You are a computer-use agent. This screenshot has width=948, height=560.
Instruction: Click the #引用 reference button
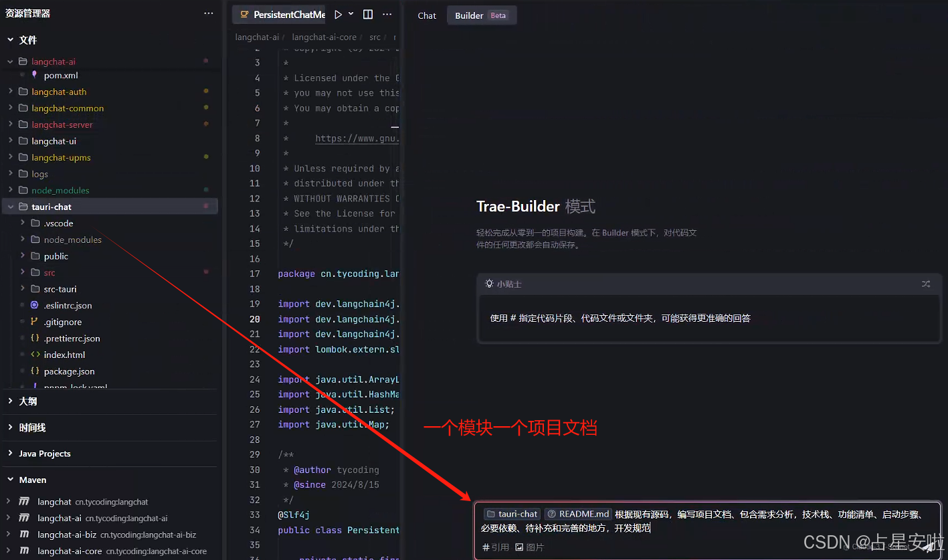pyautogui.click(x=496, y=547)
